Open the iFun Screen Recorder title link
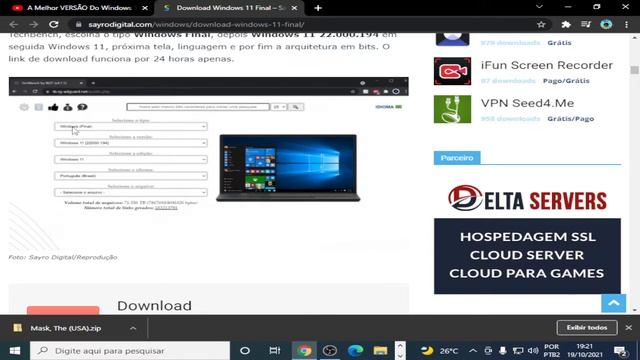640x360 pixels. click(x=547, y=65)
